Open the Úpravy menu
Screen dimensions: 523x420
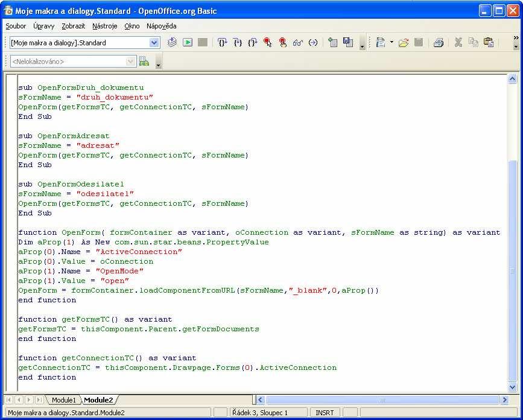[43, 26]
